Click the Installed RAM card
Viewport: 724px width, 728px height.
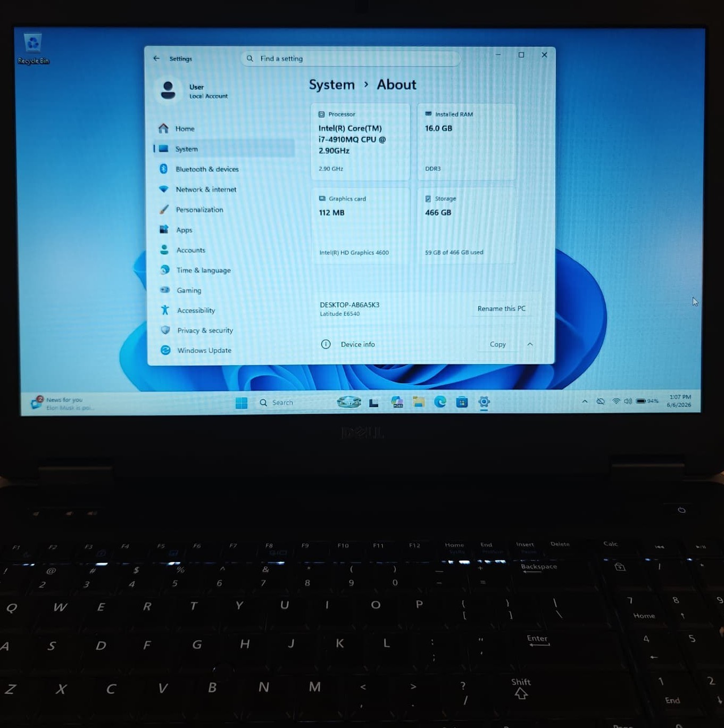[467, 142]
